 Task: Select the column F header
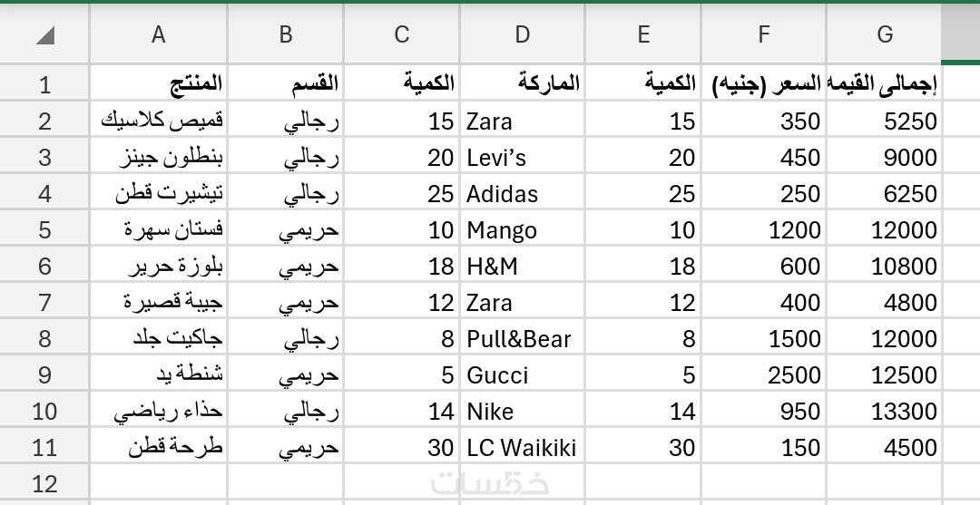tap(763, 34)
